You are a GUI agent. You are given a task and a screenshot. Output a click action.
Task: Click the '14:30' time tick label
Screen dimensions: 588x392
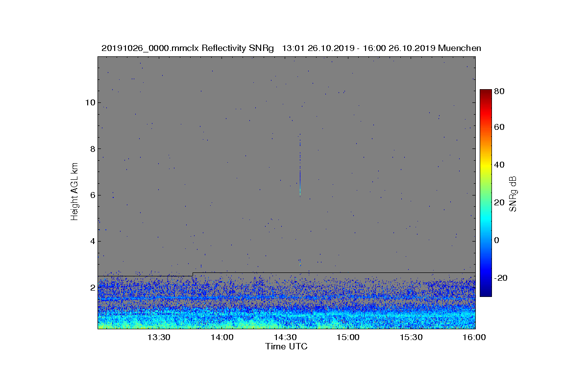tap(285, 337)
